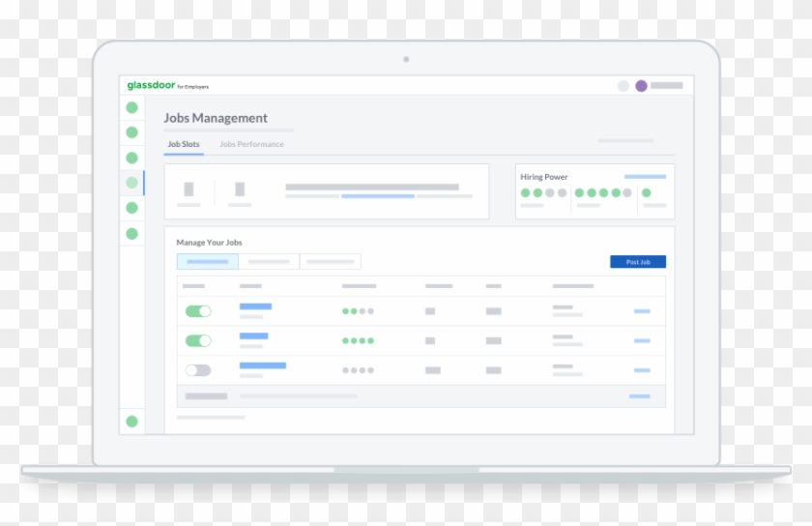Select the topmost green sidebar icon
This screenshot has width=812, height=526.
(x=131, y=107)
